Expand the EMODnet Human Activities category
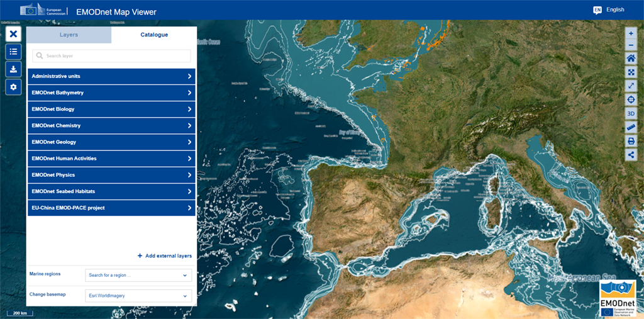This screenshot has height=319, width=644. tap(111, 159)
